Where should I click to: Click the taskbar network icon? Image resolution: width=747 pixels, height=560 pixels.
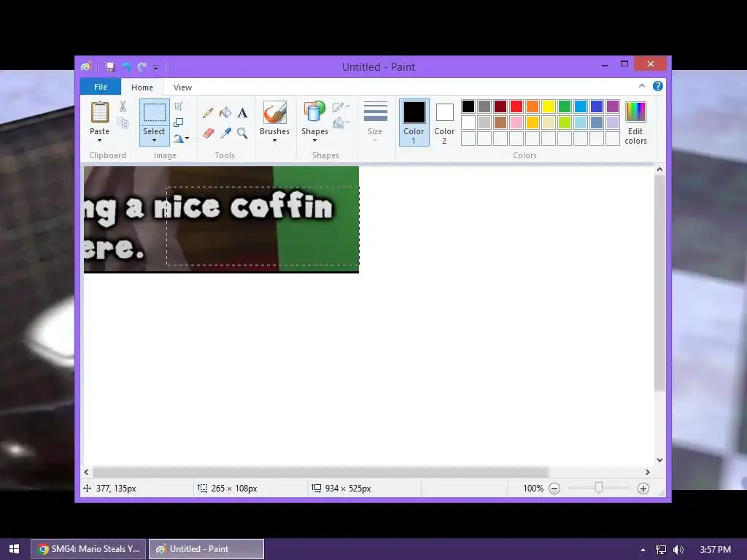point(661,550)
